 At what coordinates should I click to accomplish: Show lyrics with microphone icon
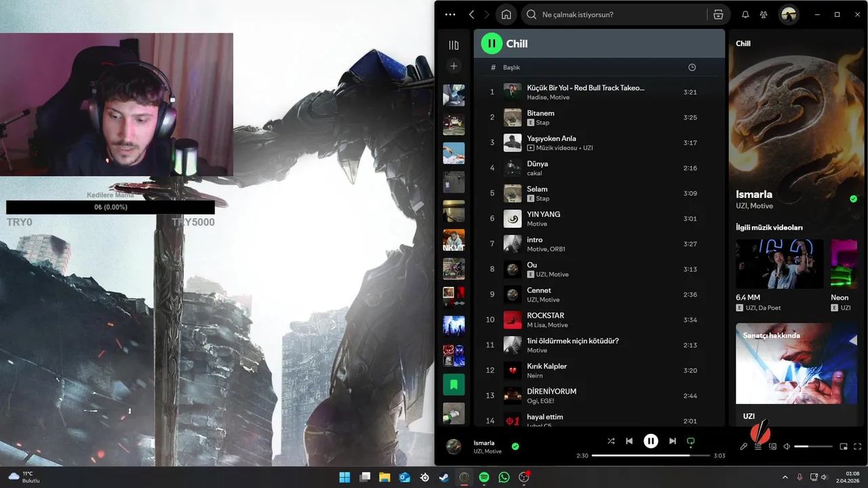coord(744,447)
